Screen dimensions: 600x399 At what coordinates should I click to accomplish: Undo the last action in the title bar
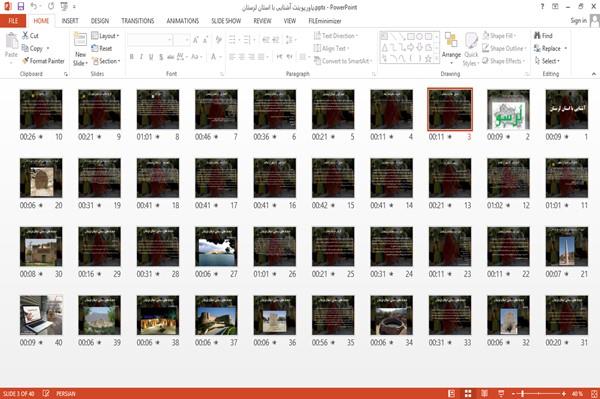click(x=34, y=6)
